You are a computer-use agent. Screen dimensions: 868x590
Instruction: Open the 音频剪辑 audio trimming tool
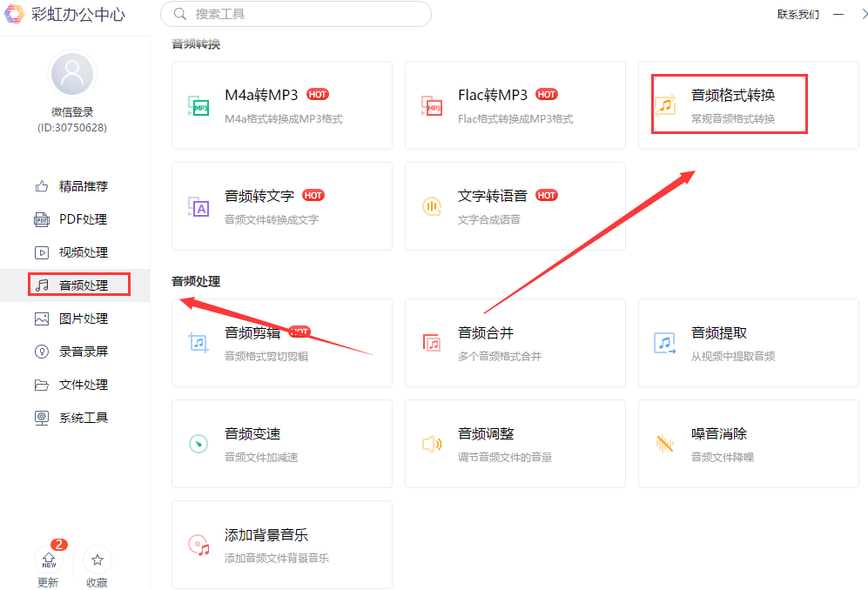(281, 342)
